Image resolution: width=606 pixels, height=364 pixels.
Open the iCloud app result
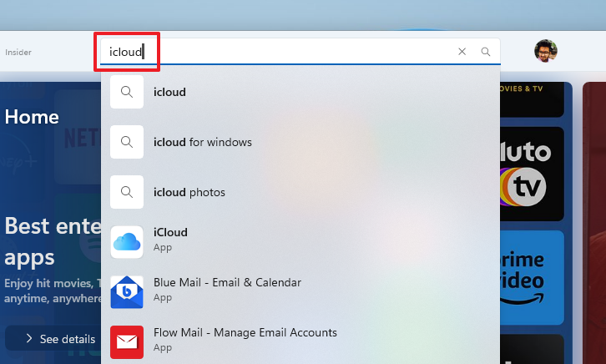point(300,242)
